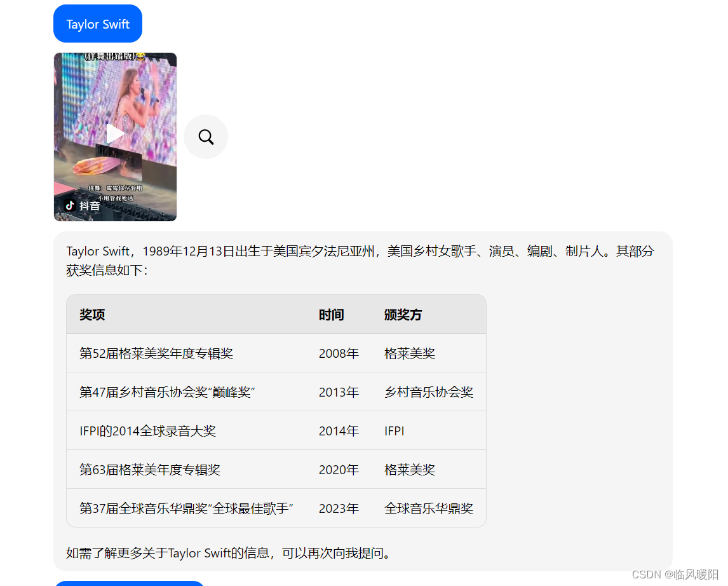This screenshot has height=586, width=728.
Task: Open the Taylor Swift video thumbnail
Action: point(114,137)
